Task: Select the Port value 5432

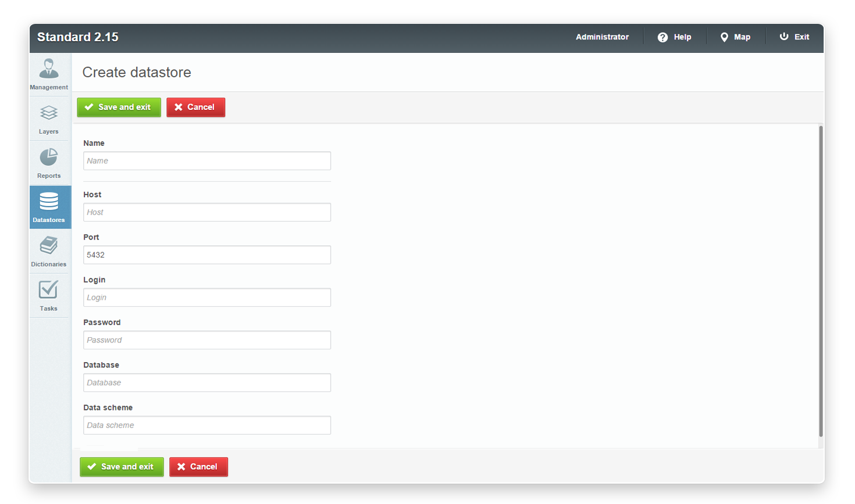Action: tap(206, 255)
